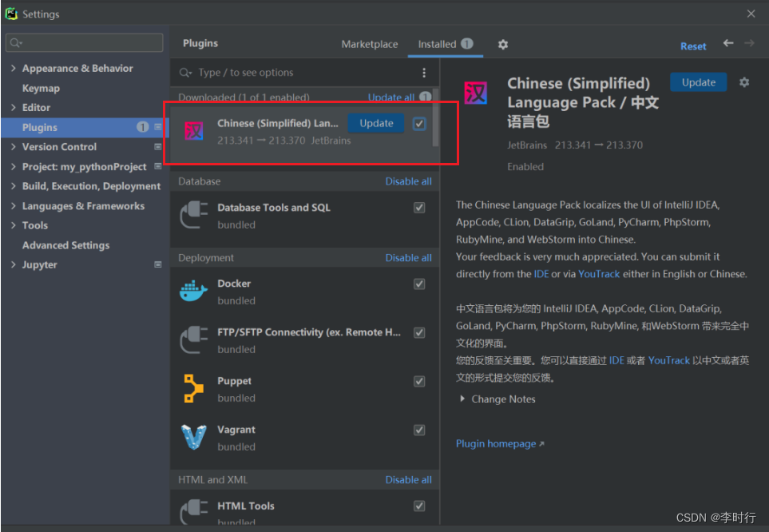Image resolution: width=769 pixels, height=532 pixels.
Task: Open Advanced Settings page
Action: (x=65, y=245)
